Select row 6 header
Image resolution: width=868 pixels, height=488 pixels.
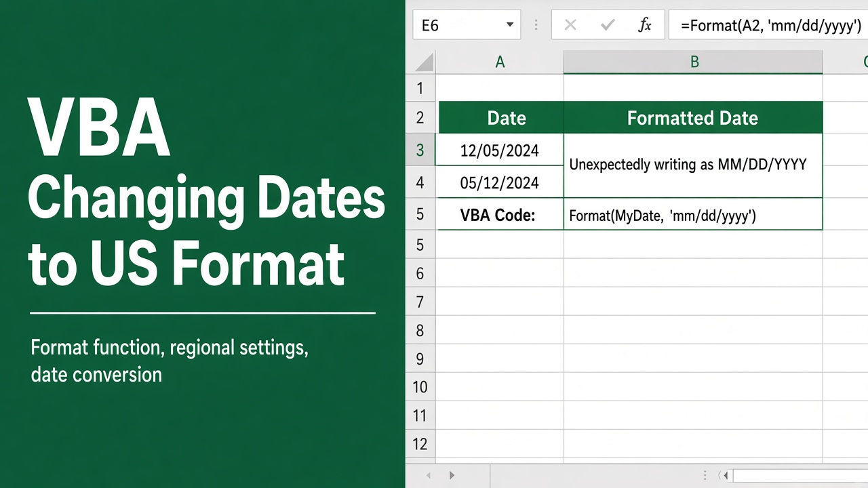coord(420,273)
